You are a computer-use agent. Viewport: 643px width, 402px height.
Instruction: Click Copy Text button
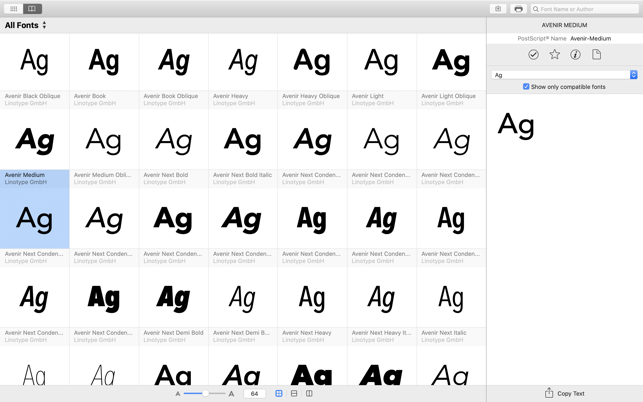pos(571,393)
